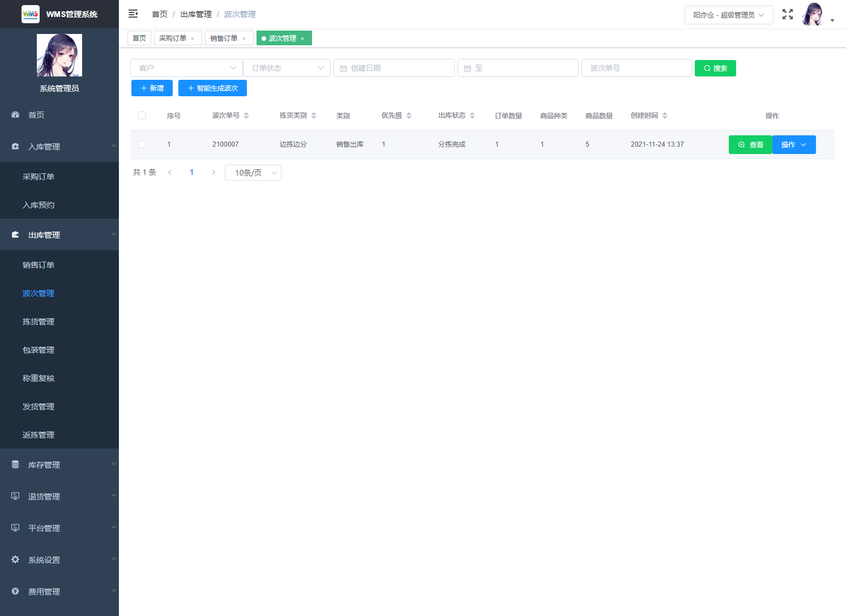Tick the select-all checkbox in table header
Viewport: 846px width, 616px height.
click(142, 115)
